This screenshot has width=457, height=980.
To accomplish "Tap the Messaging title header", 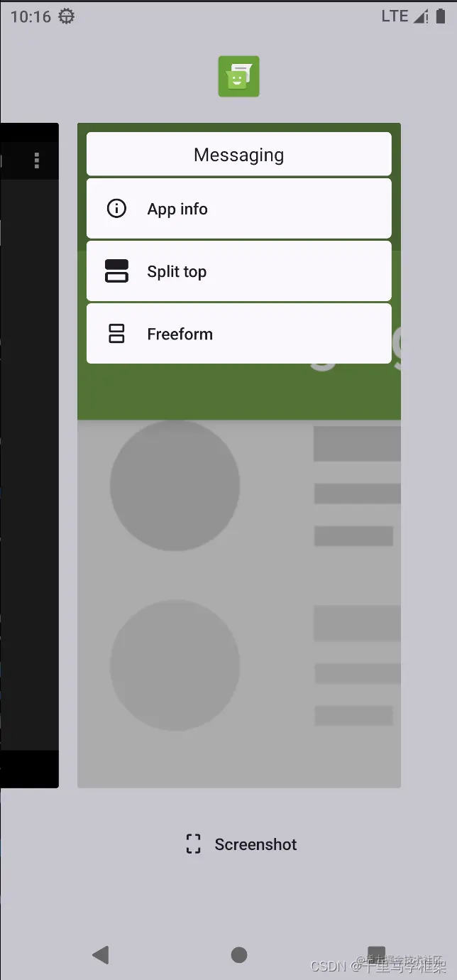I will click(x=238, y=154).
